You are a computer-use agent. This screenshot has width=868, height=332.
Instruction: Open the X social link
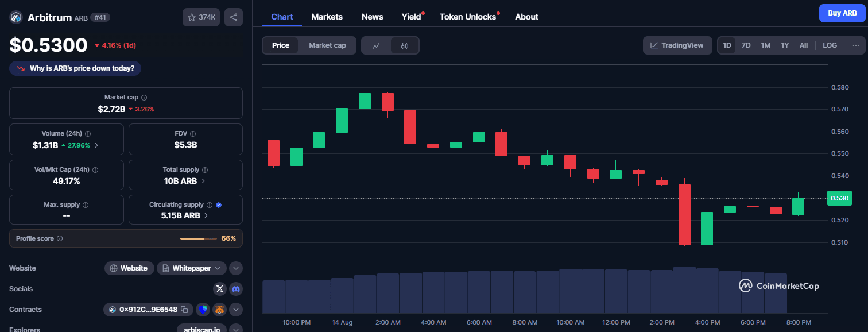(x=220, y=289)
